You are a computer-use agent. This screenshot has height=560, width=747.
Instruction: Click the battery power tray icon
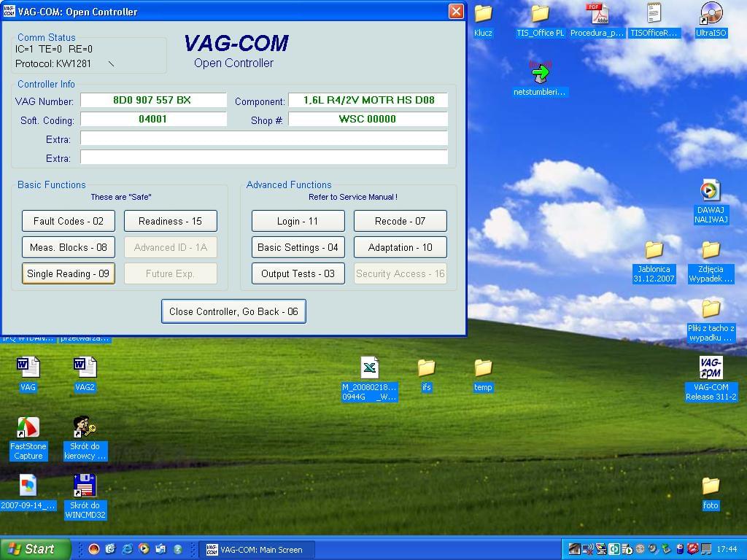(681, 549)
